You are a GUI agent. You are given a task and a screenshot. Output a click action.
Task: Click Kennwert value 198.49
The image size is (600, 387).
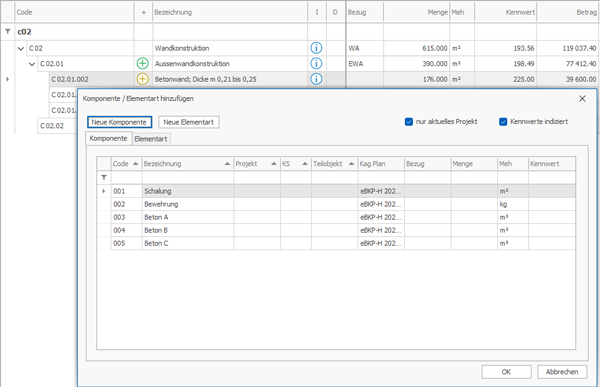coord(524,64)
